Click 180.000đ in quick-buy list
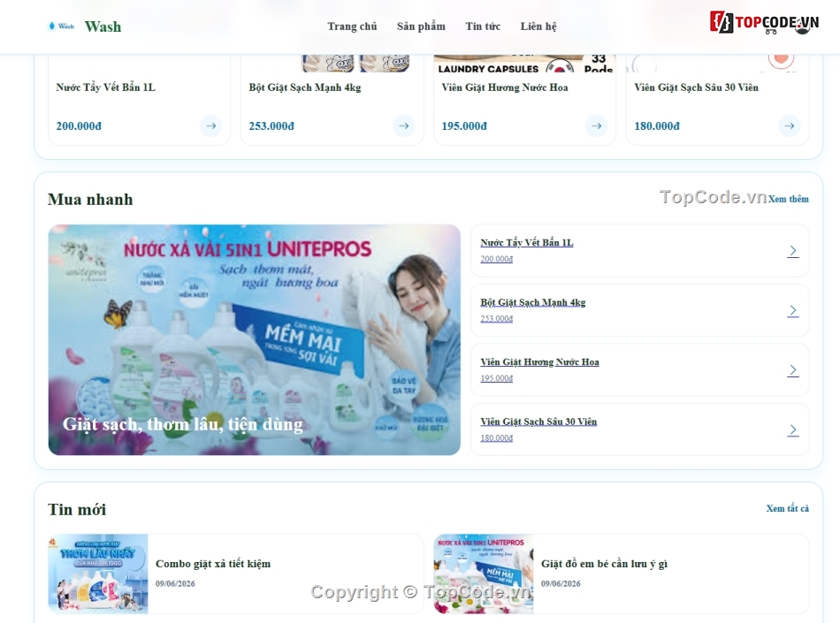This screenshot has width=840, height=623. [x=497, y=438]
